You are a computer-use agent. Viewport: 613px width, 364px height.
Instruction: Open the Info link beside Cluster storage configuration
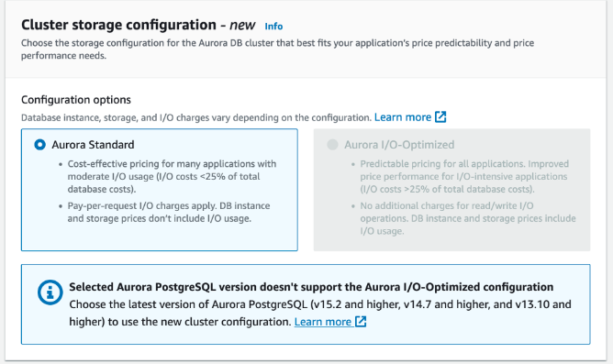(273, 27)
